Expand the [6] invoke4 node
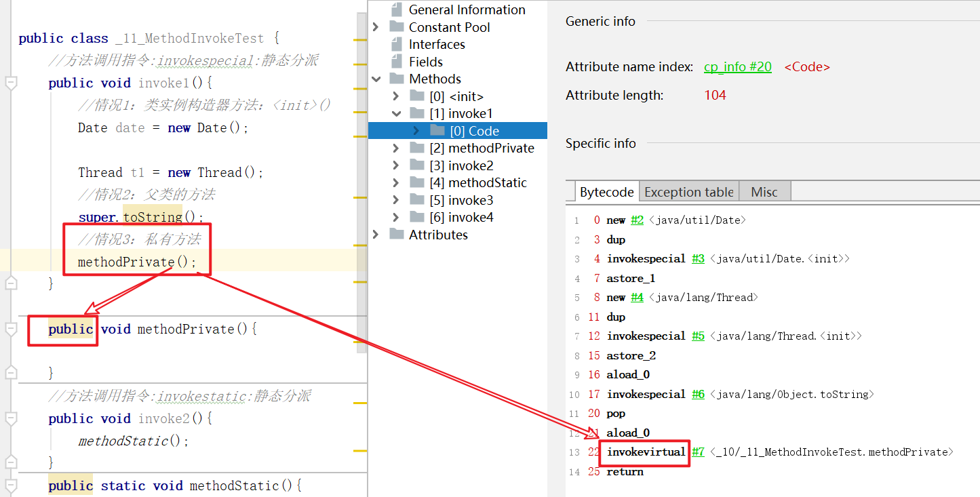Screen dimensions: 980x497 [396, 217]
